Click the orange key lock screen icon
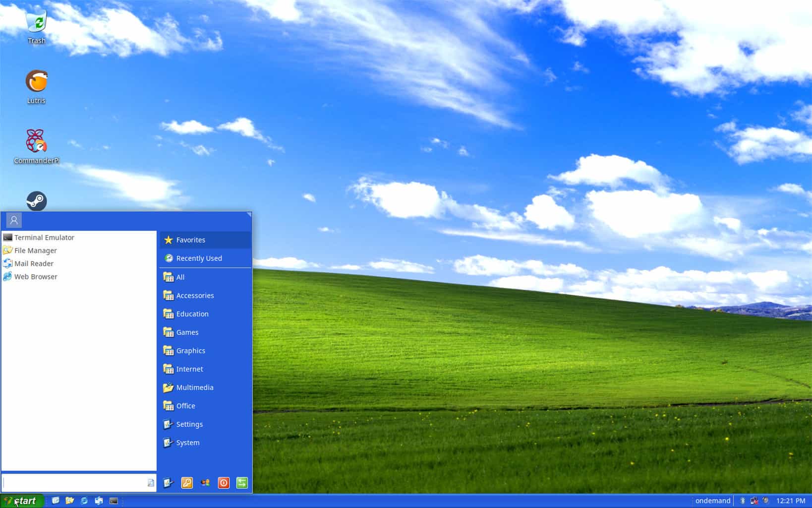 [187, 483]
